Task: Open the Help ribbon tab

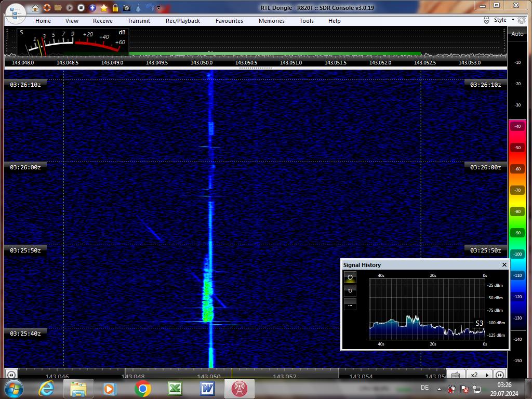Action: 334,21
